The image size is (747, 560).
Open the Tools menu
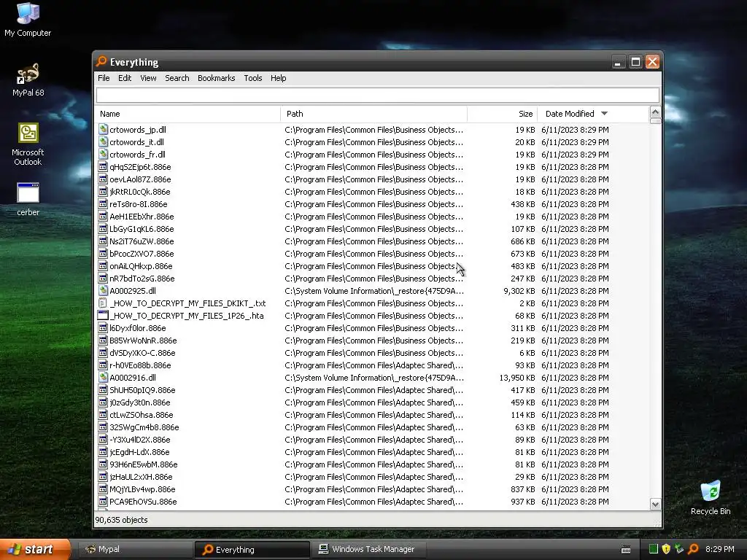point(253,78)
